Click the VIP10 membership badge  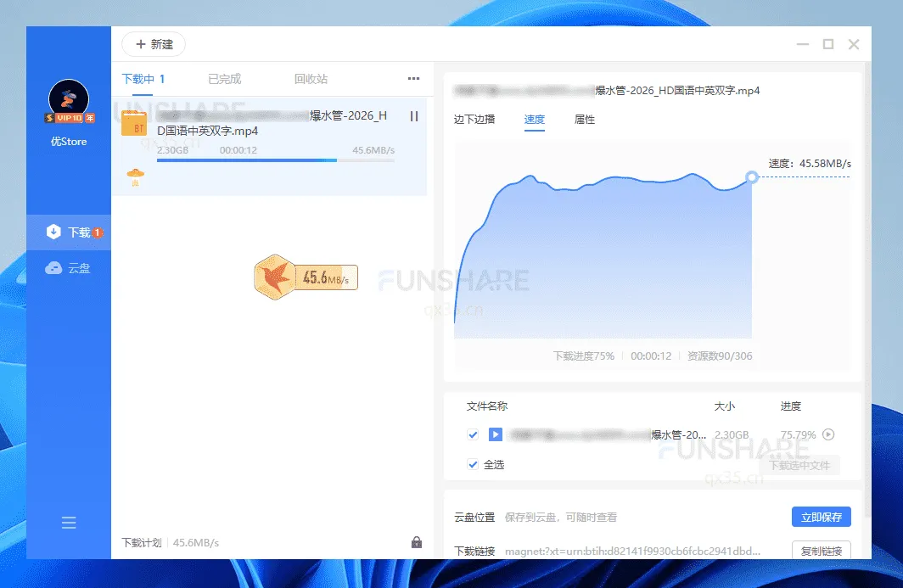tap(69, 118)
